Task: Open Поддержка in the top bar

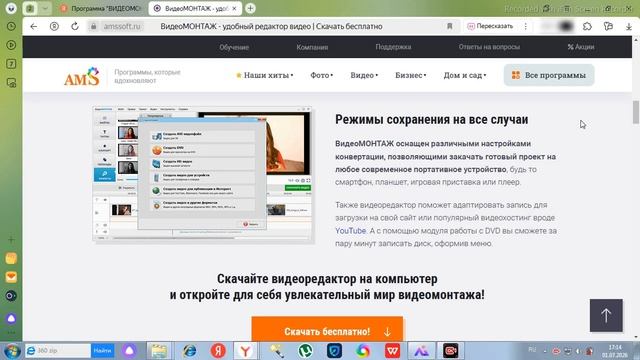Action: [393, 47]
